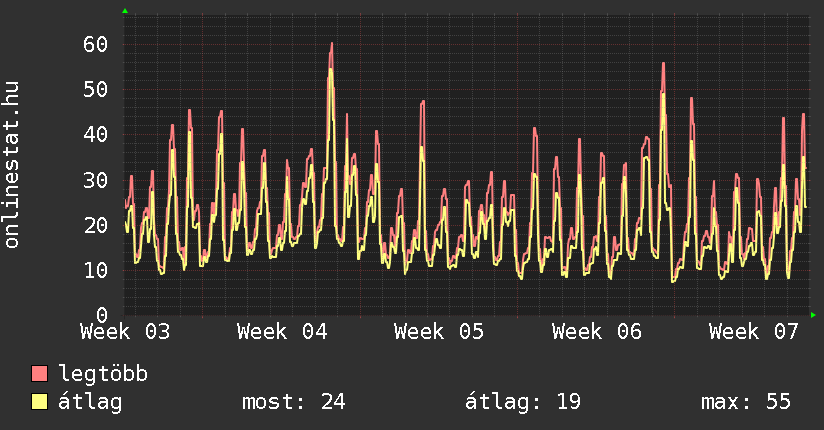Click the 0 label on the y-axis

(102, 315)
